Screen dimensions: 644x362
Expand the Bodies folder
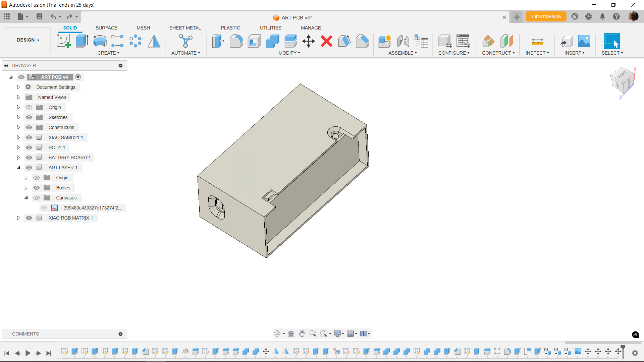26,188
